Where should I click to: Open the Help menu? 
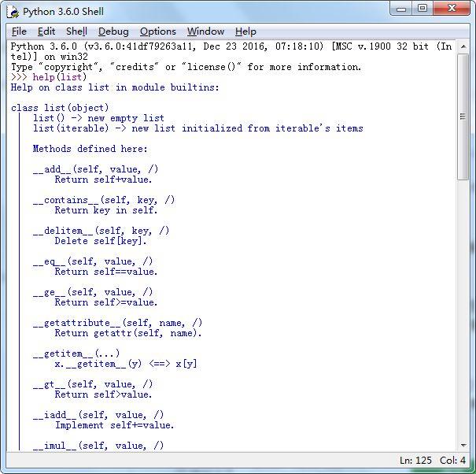point(245,31)
